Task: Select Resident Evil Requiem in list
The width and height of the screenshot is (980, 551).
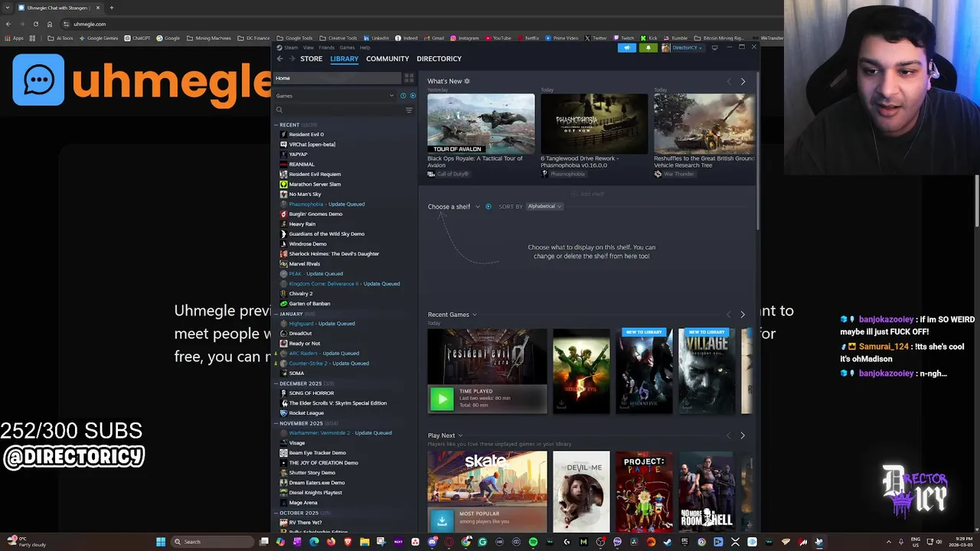Action: pyautogui.click(x=315, y=174)
